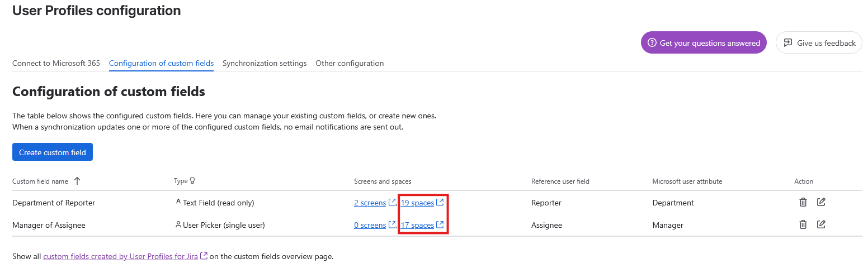Sort by Custom field name arrow

pos(77,181)
